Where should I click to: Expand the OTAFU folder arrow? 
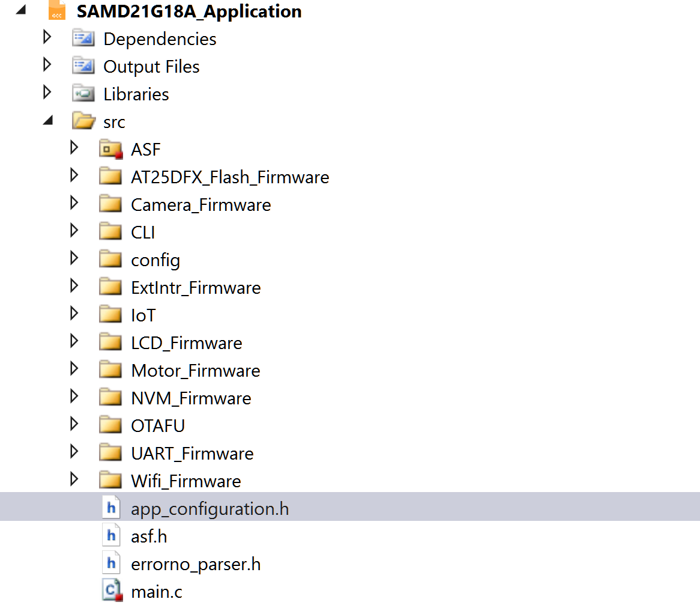coord(74,424)
